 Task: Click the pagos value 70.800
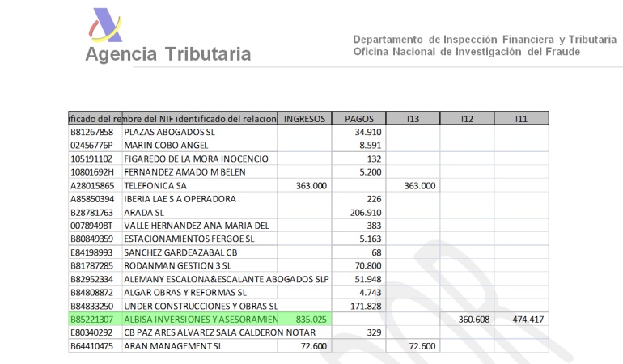coord(368,265)
